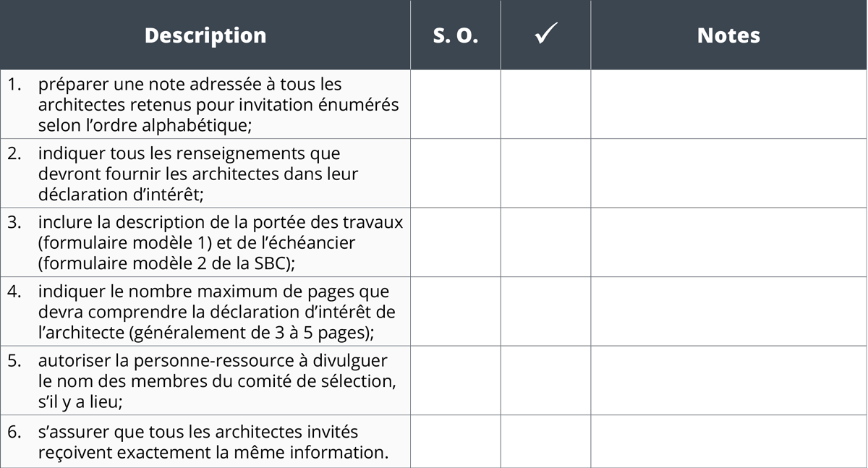Mark S. O. cell for item 1

pyautogui.click(x=456, y=104)
